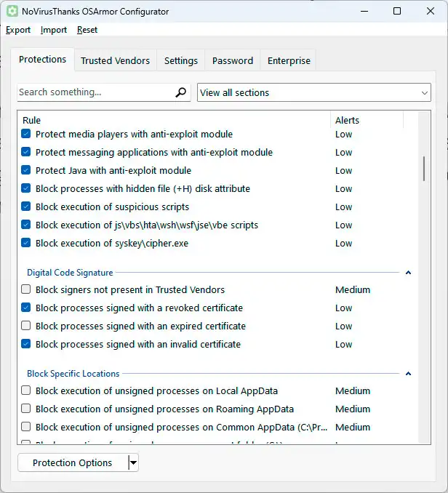Click the Protection Options button
The image size is (448, 493).
72,462
